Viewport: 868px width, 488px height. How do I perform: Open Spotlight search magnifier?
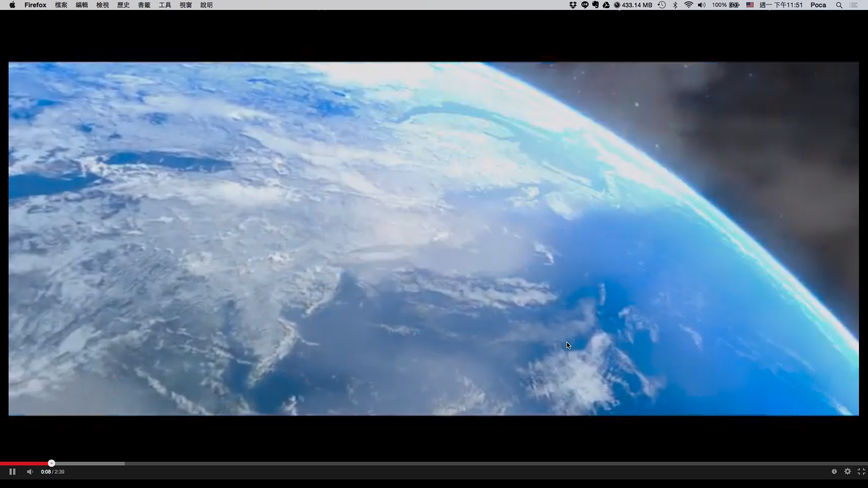pyautogui.click(x=839, y=5)
